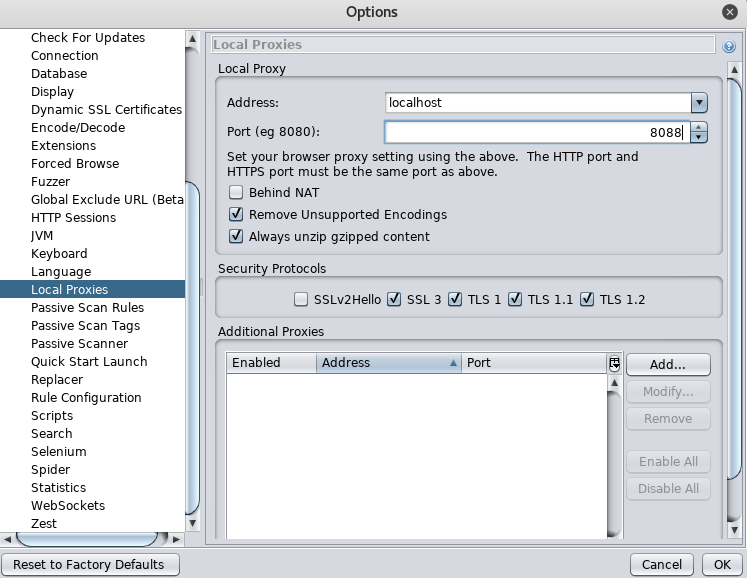This screenshot has height=578, width=747.
Task: Click the Modify... button
Action: point(668,392)
